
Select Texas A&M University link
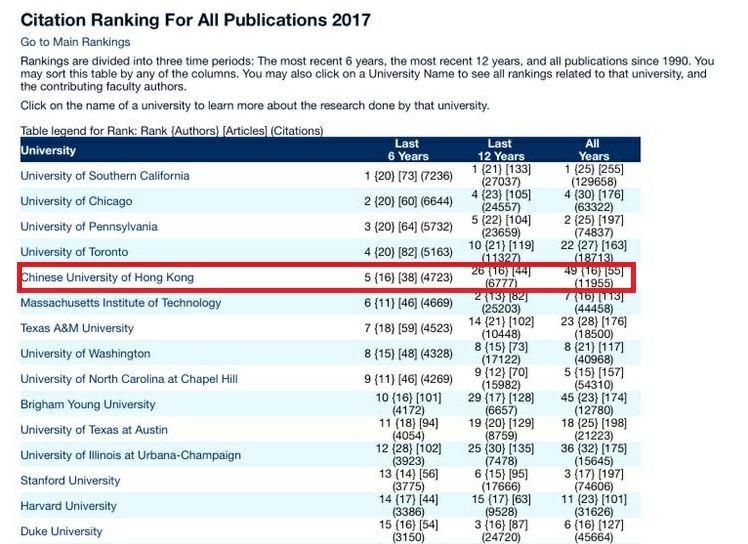pos(75,328)
